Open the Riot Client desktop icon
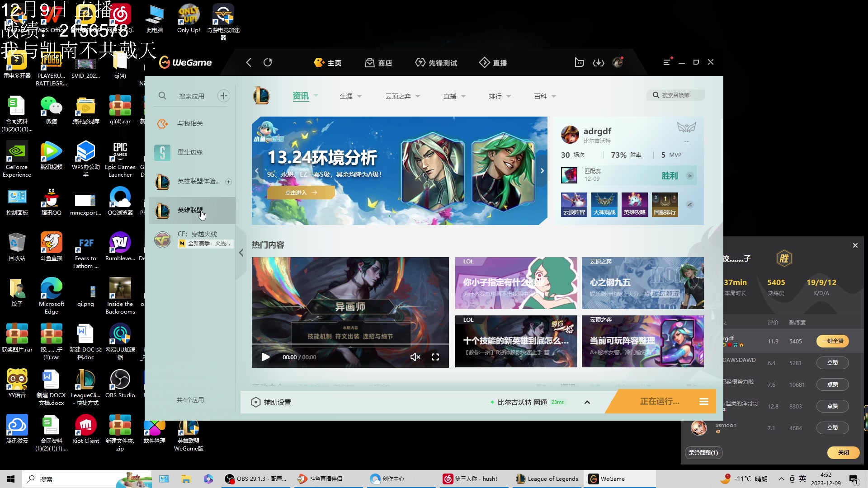The height and width of the screenshot is (488, 868). [85, 429]
